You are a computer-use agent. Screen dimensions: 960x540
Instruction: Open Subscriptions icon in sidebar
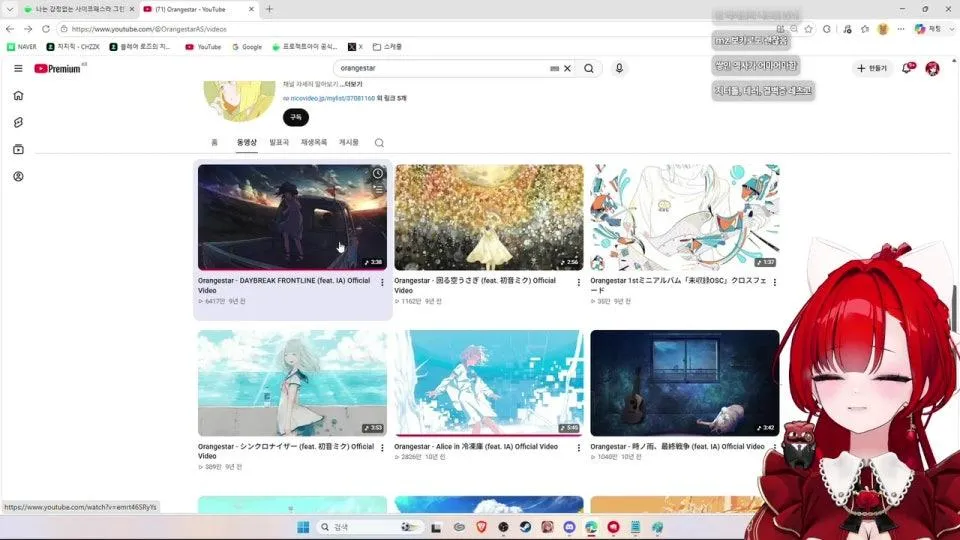click(18, 149)
